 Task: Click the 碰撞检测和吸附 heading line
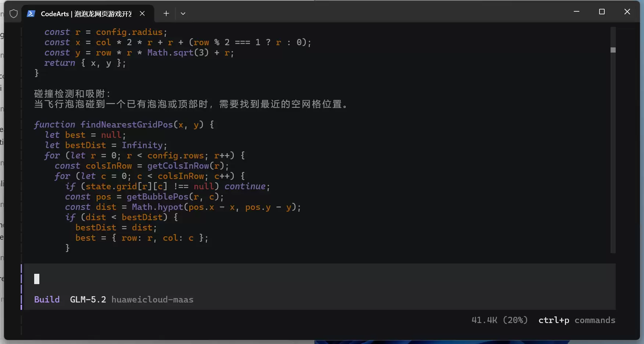(x=72, y=94)
